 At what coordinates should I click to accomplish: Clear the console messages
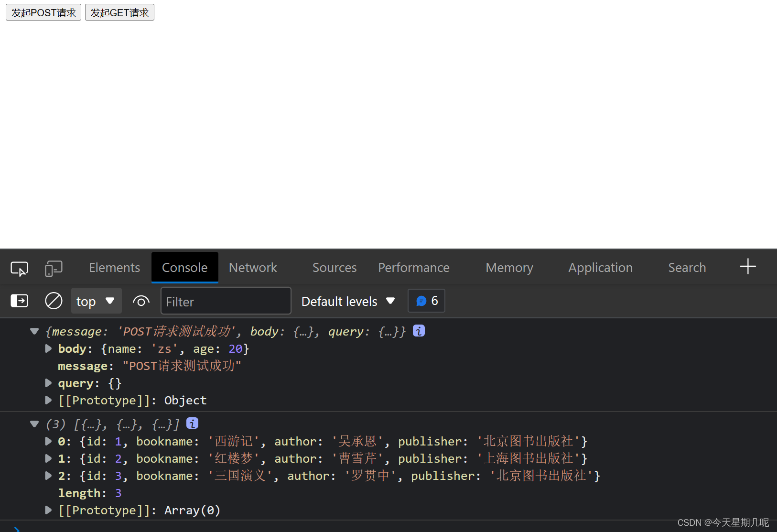click(x=54, y=301)
